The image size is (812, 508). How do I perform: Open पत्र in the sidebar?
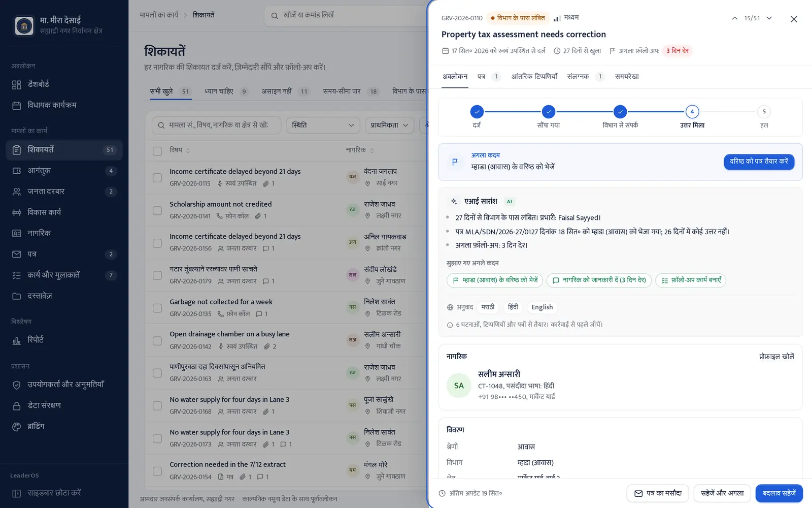click(64, 254)
